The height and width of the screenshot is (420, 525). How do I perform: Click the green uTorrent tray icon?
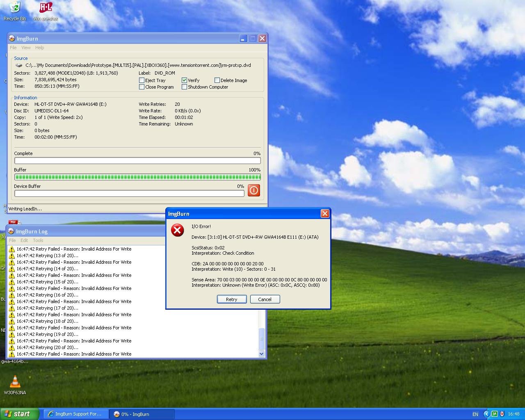(x=495, y=414)
